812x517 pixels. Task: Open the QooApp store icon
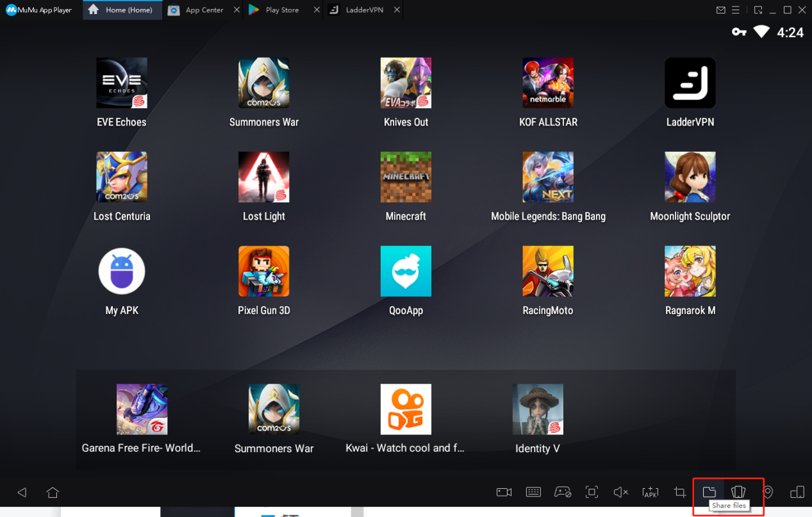pyautogui.click(x=406, y=271)
